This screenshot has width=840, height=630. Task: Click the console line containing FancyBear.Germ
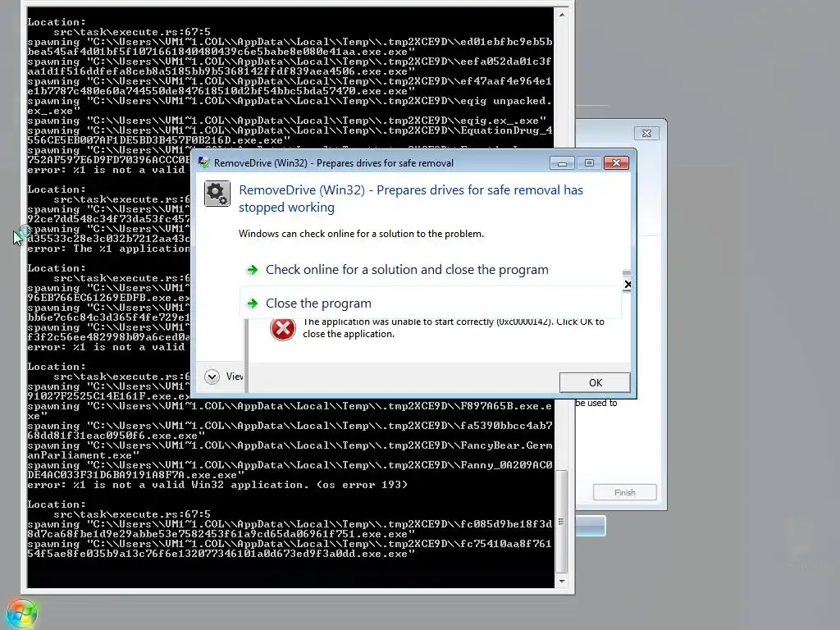290,445
